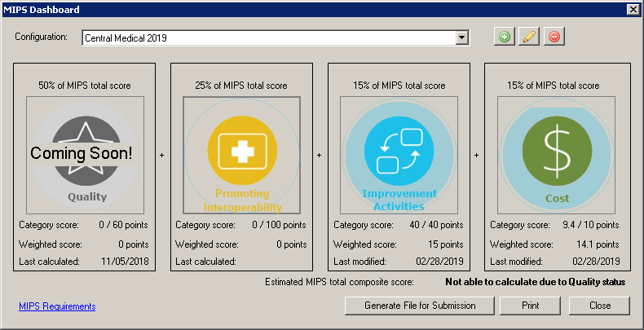Click the green Cost label text
644x330 pixels.
555,198
